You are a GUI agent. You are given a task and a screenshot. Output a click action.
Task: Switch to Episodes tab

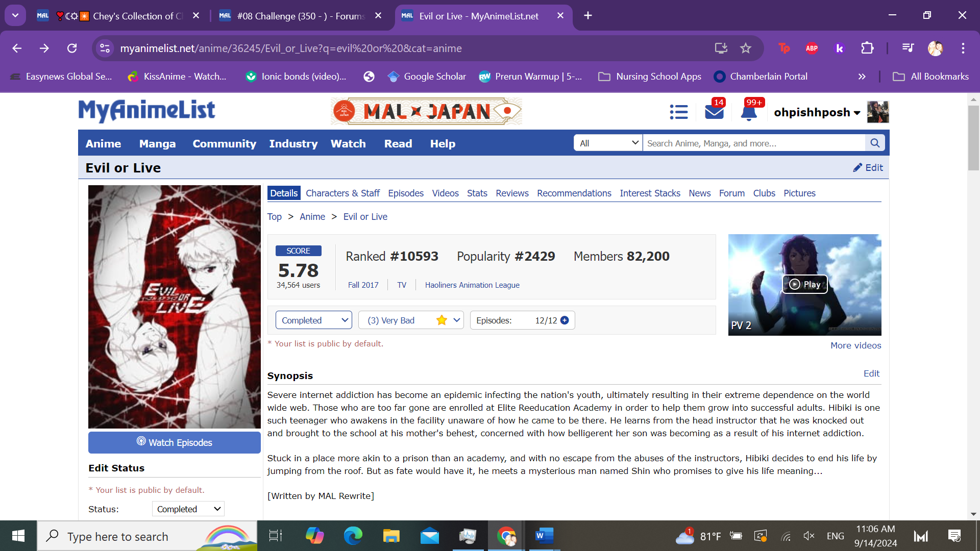(x=406, y=193)
